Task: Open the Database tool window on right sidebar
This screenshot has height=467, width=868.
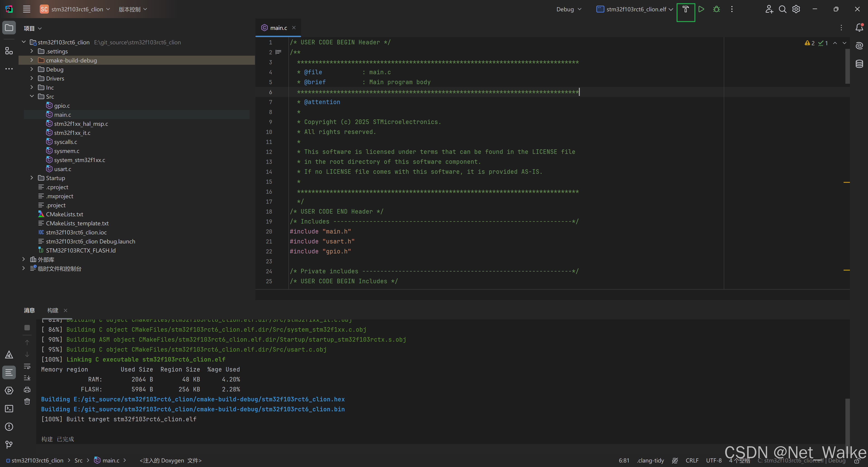Action: click(859, 64)
